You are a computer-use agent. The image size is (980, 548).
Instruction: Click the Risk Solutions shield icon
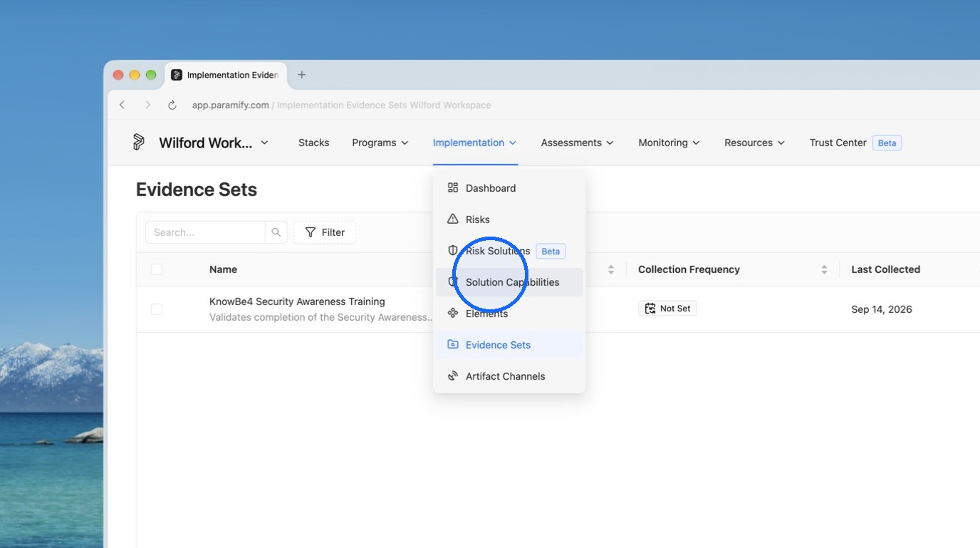tap(452, 250)
